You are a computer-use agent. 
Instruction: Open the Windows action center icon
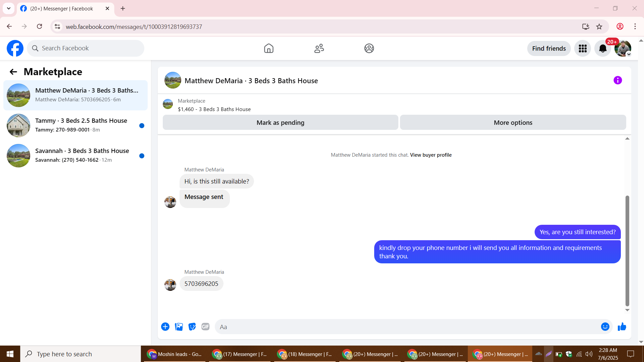click(631, 354)
